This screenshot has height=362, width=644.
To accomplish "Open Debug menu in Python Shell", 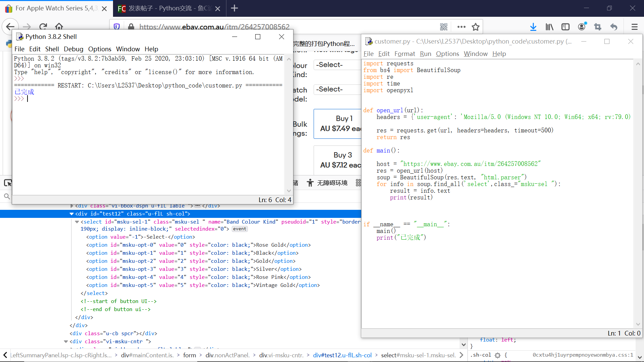I will point(73,49).
